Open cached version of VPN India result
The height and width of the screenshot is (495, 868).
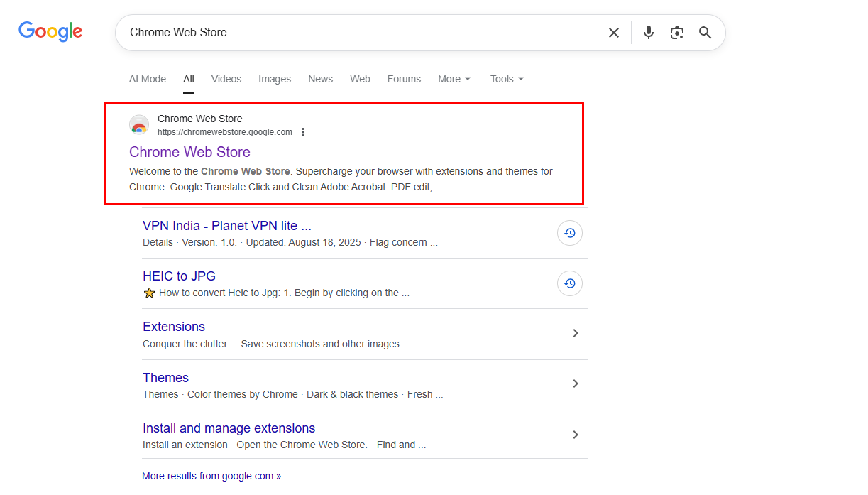coord(570,233)
